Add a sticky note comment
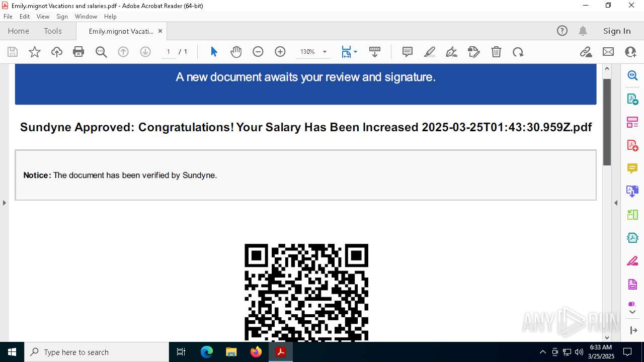Image resolution: width=644 pixels, height=362 pixels. (408, 52)
